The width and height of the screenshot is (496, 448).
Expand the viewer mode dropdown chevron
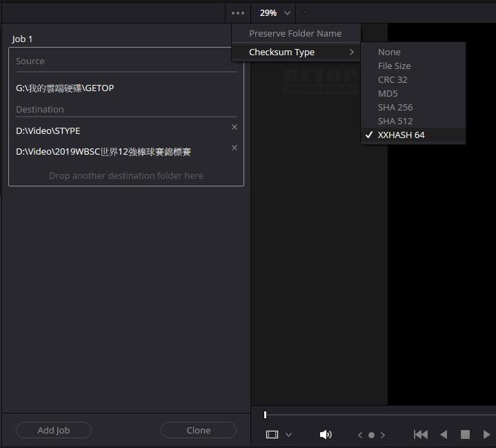[x=288, y=435]
